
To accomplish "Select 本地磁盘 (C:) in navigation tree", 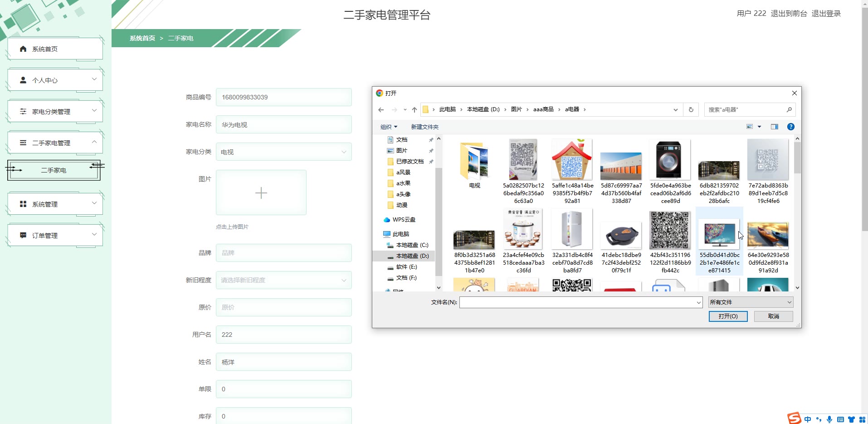I will (x=412, y=245).
